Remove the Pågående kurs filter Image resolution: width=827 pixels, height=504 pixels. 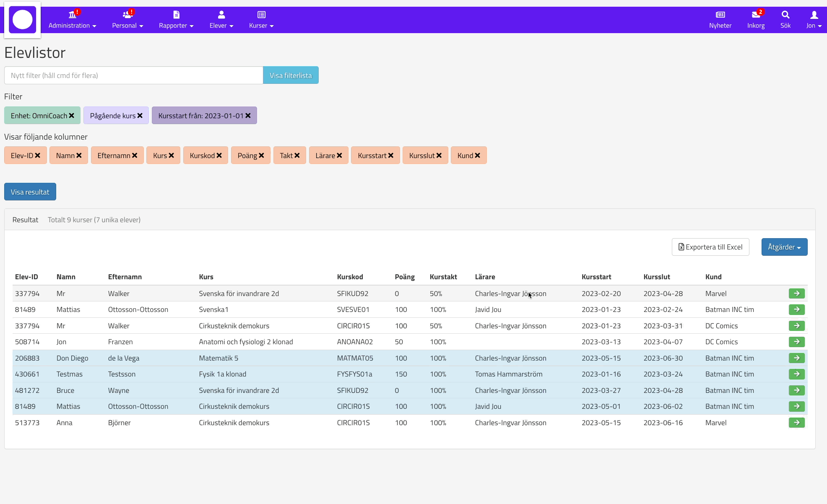pyautogui.click(x=140, y=116)
